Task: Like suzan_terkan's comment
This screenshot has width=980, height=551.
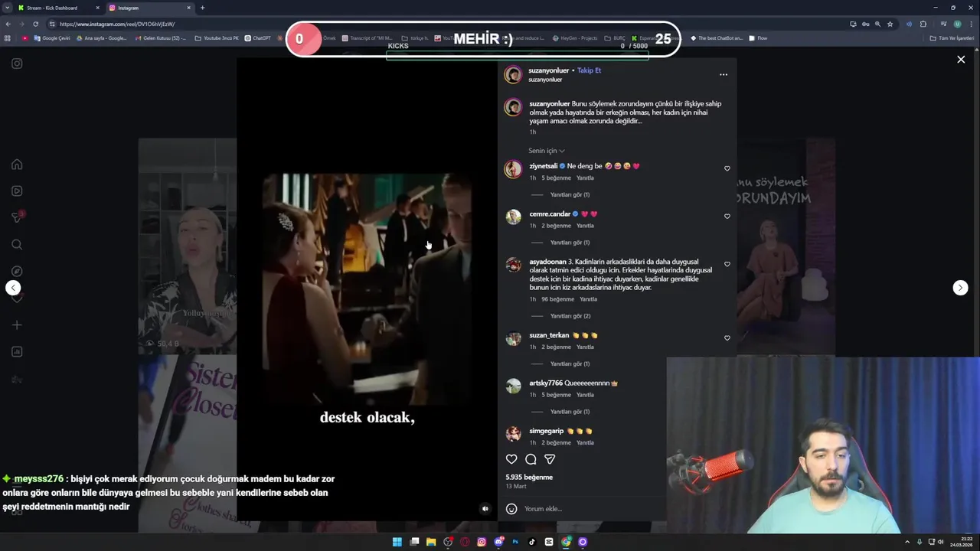Action: coord(727,337)
